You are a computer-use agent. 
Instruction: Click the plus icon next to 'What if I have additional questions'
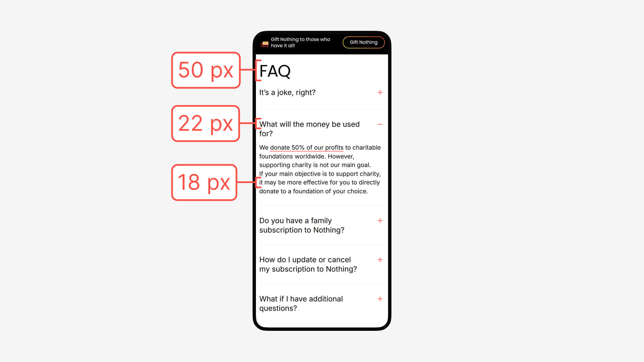379,299
